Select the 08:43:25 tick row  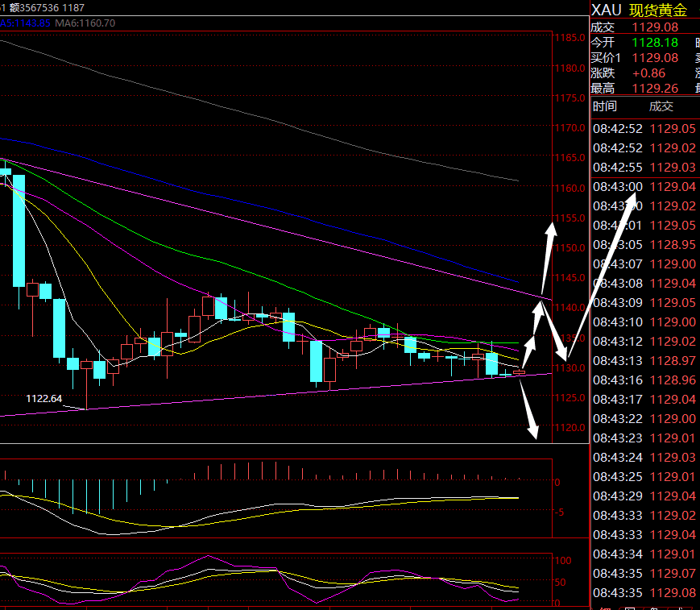[x=644, y=476]
